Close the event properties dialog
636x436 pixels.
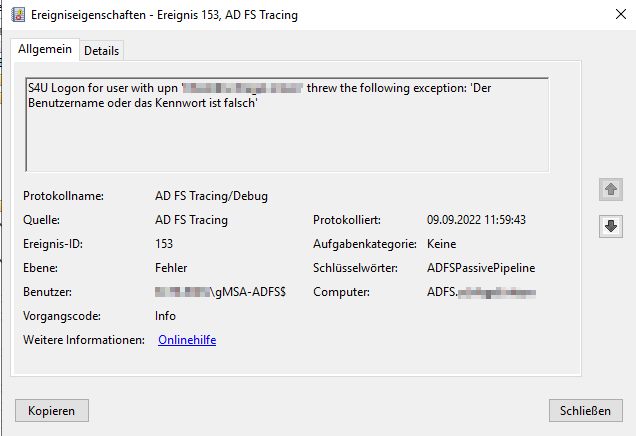[621, 15]
